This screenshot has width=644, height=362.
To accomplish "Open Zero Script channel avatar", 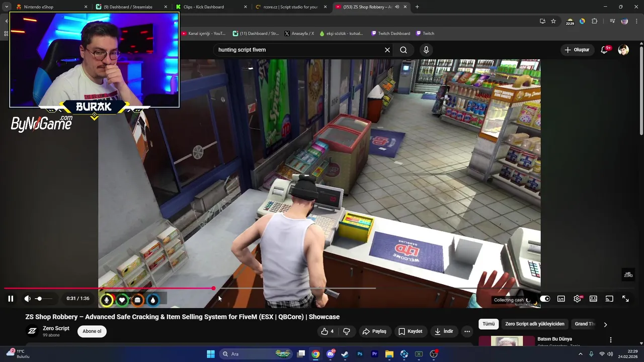I will coord(32,331).
